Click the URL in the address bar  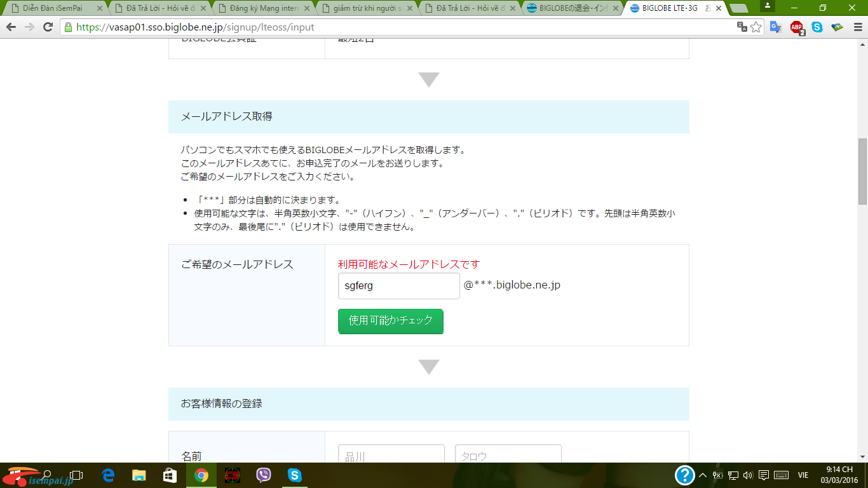pos(194,27)
